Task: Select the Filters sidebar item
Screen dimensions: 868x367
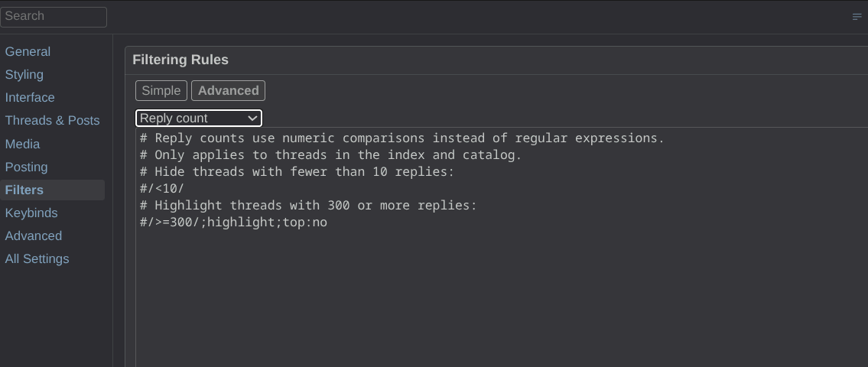Action: 52,190
